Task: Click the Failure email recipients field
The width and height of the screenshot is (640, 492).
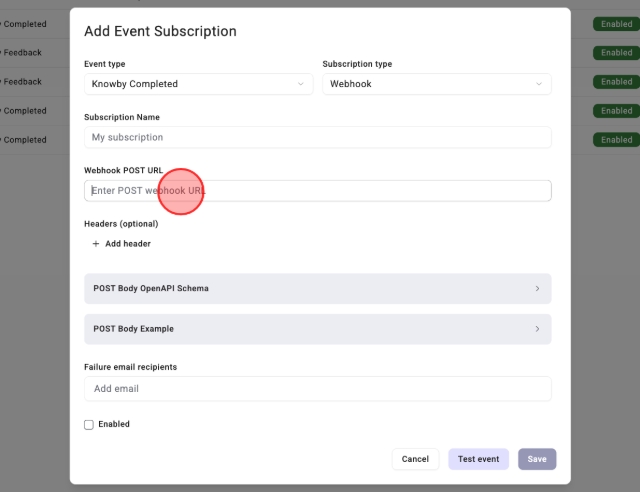Action: click(318, 389)
